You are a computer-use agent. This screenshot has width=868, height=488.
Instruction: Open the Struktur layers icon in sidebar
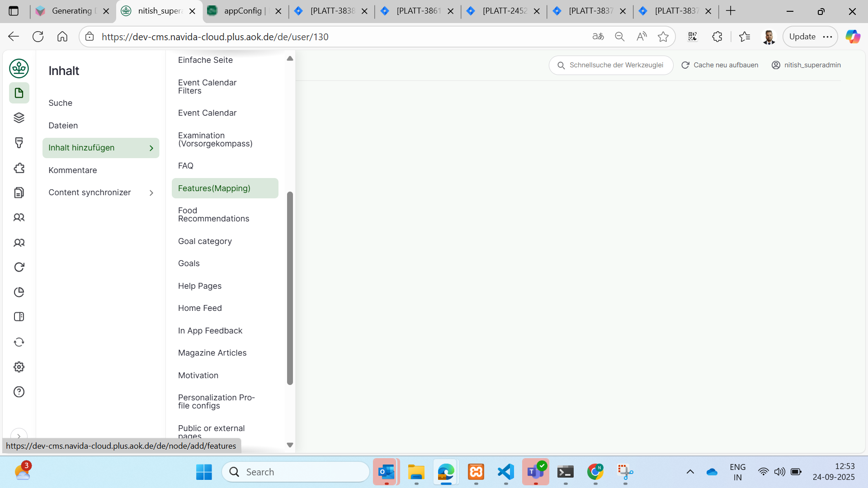[19, 118]
